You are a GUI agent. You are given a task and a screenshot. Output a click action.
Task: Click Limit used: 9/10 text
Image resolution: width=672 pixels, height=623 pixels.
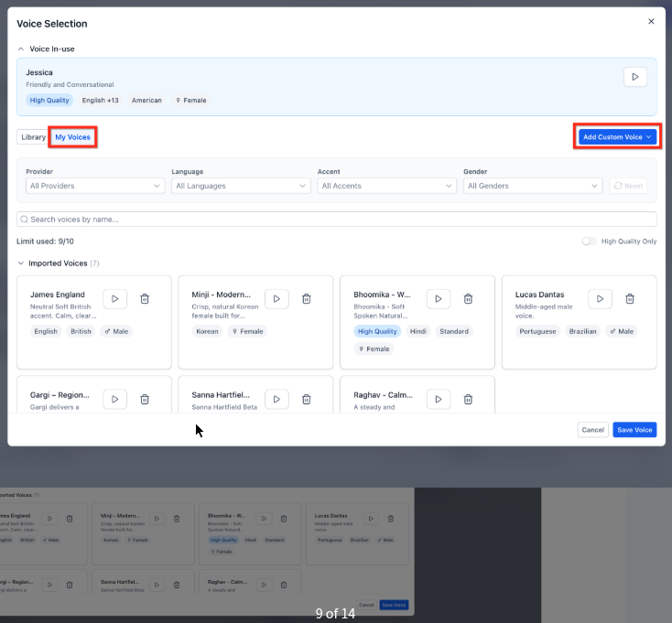coord(45,242)
